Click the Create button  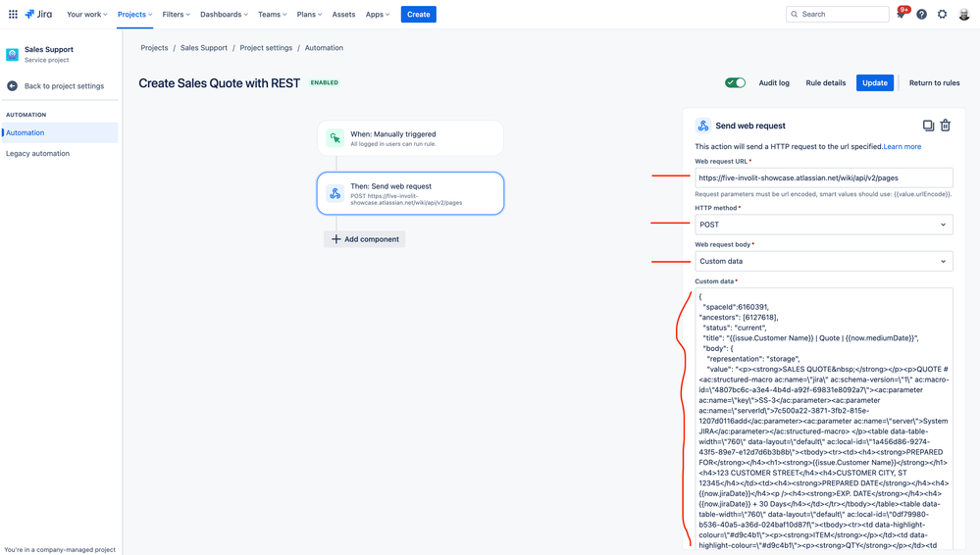419,14
